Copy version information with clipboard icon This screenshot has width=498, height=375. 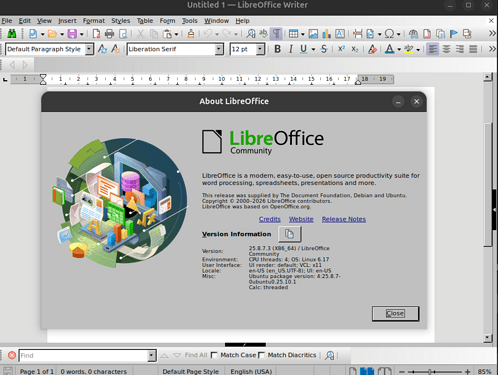289,234
